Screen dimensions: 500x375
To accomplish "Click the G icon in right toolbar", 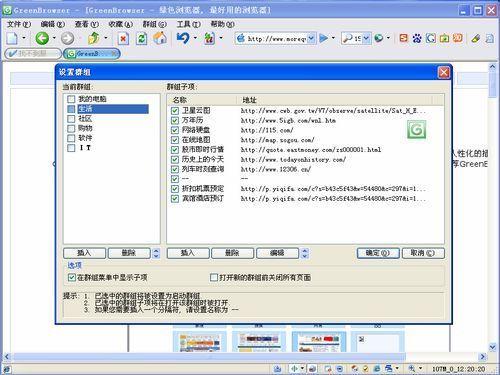I will tap(431, 38).
